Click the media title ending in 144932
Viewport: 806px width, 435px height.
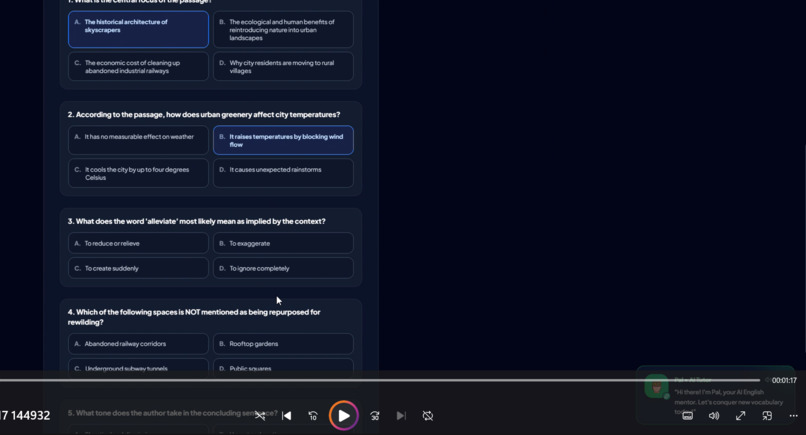point(25,415)
